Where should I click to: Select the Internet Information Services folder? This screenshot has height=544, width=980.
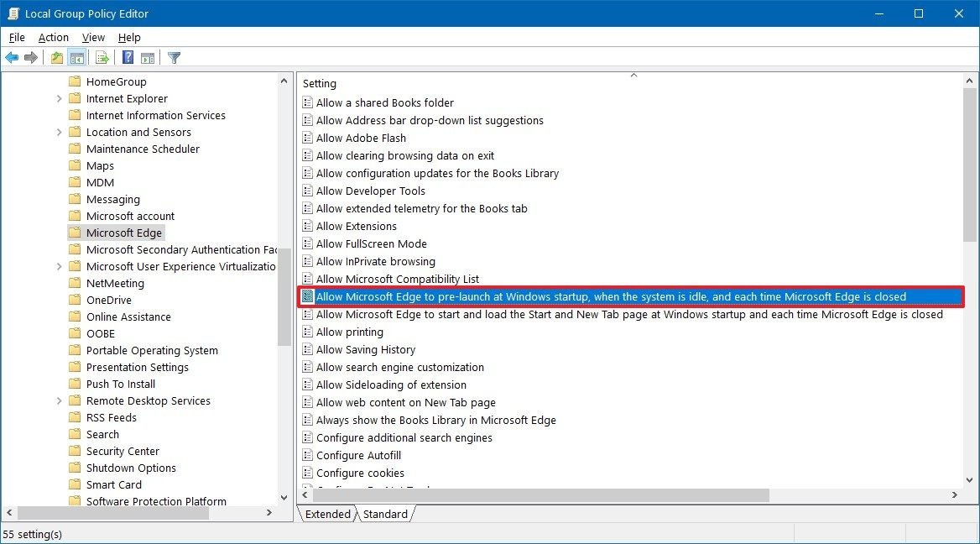(155, 115)
